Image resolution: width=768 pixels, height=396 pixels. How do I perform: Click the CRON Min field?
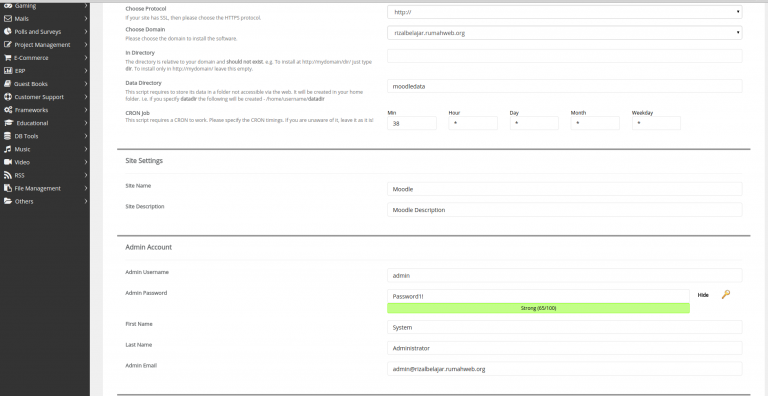[411, 124]
